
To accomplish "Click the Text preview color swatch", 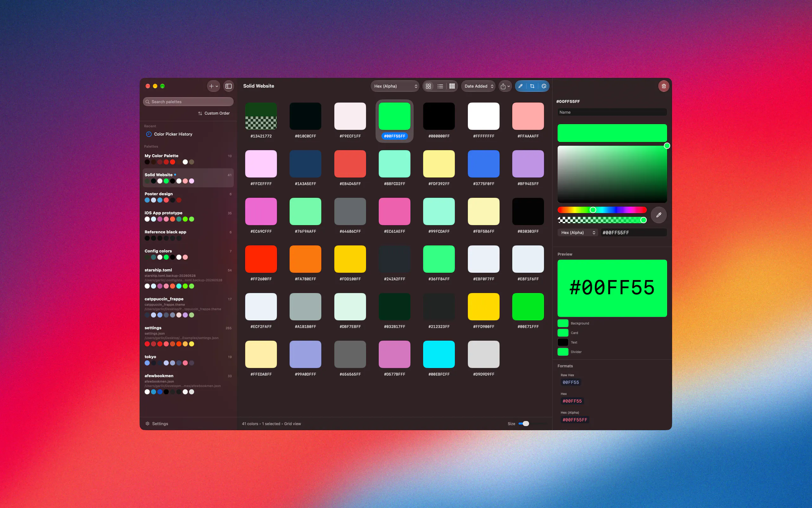I will click(563, 342).
